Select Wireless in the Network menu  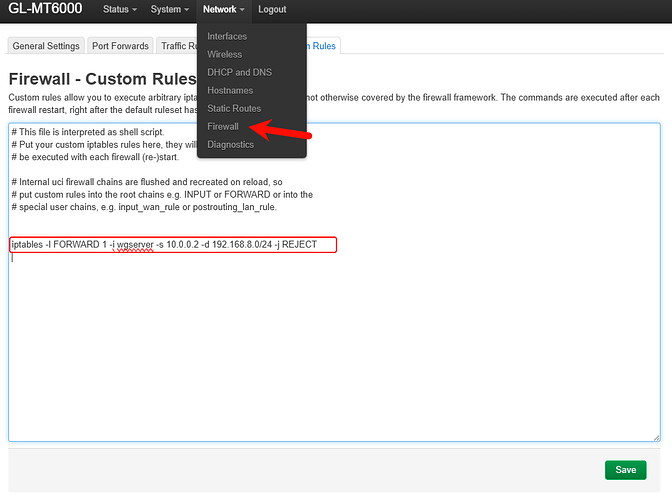[224, 55]
